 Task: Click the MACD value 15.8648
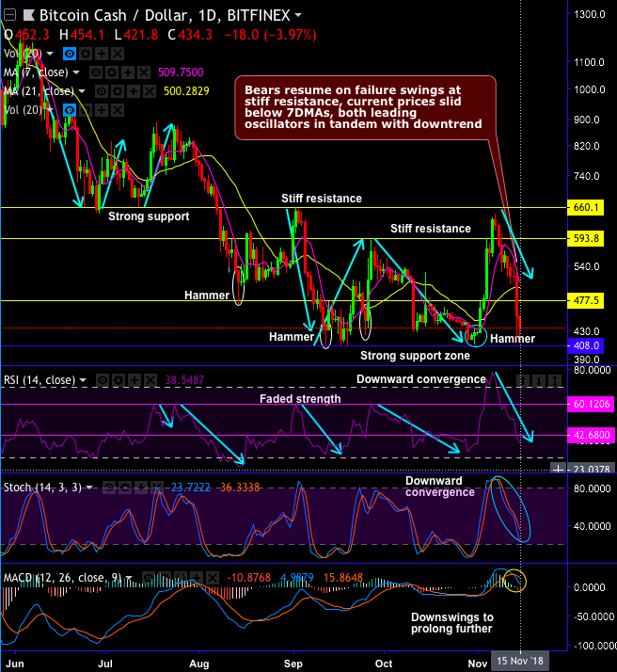(x=343, y=578)
